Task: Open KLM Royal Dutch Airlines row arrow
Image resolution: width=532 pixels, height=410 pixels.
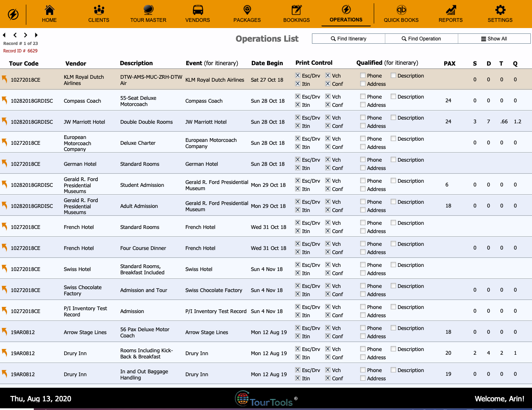Action: pyautogui.click(x=5, y=79)
